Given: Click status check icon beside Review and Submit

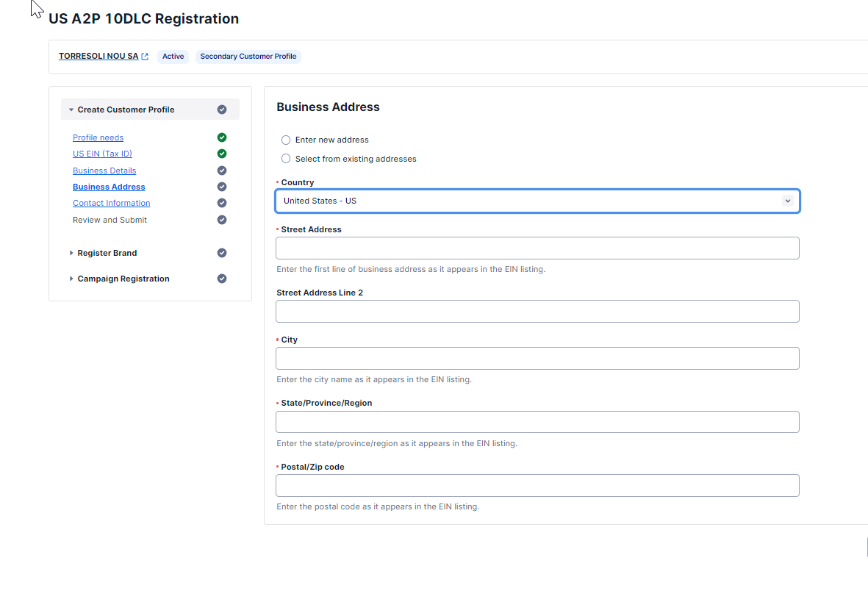Looking at the screenshot, I should tap(222, 220).
